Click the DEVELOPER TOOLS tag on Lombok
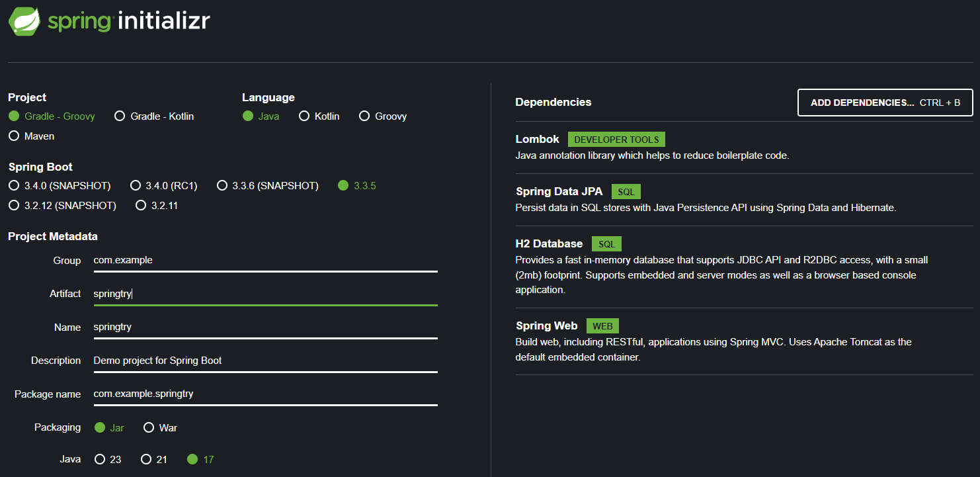This screenshot has height=477, width=980. coord(616,140)
